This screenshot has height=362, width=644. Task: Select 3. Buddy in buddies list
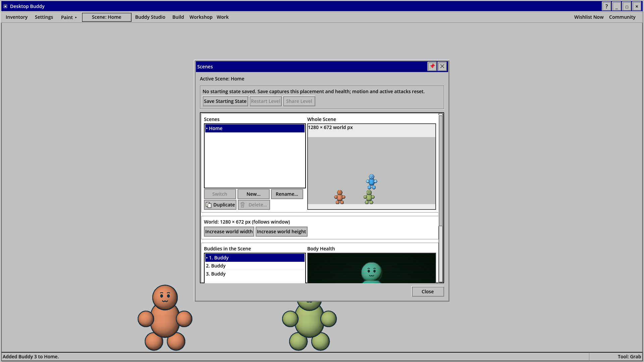point(255,274)
